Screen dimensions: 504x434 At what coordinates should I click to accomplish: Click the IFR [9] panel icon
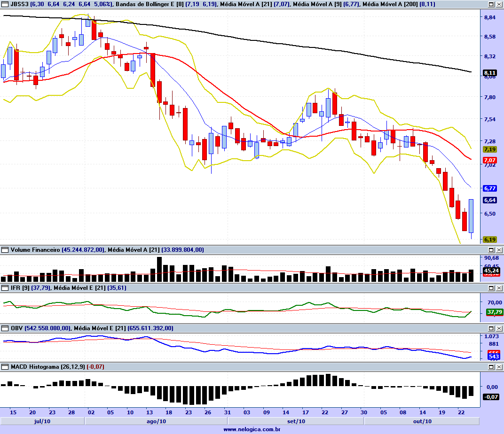pyautogui.click(x=5, y=288)
